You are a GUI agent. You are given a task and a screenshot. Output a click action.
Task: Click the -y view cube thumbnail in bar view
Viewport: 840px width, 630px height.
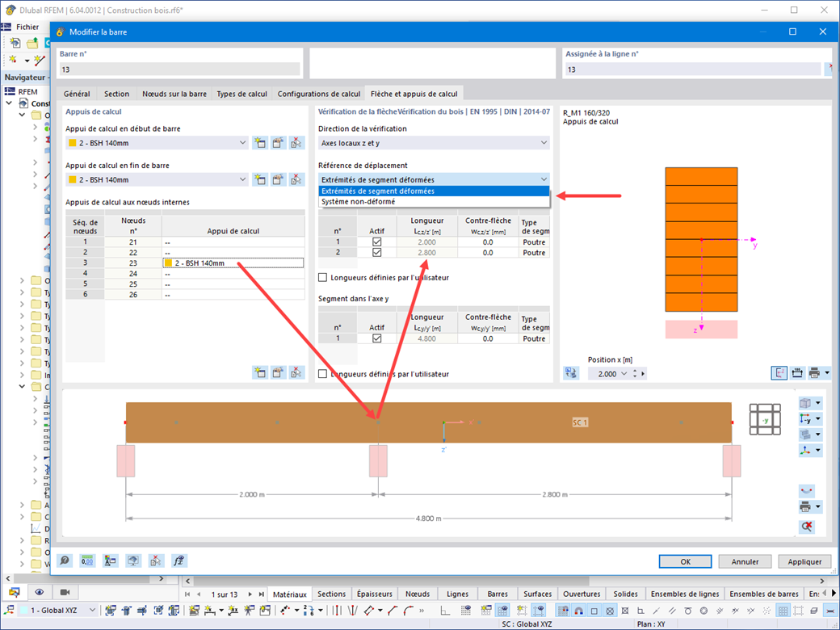click(x=765, y=419)
